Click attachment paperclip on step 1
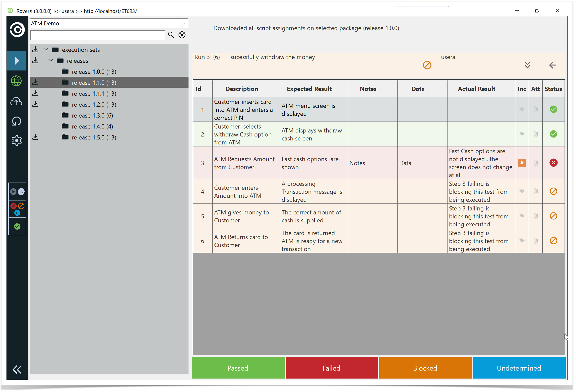 [535, 109]
